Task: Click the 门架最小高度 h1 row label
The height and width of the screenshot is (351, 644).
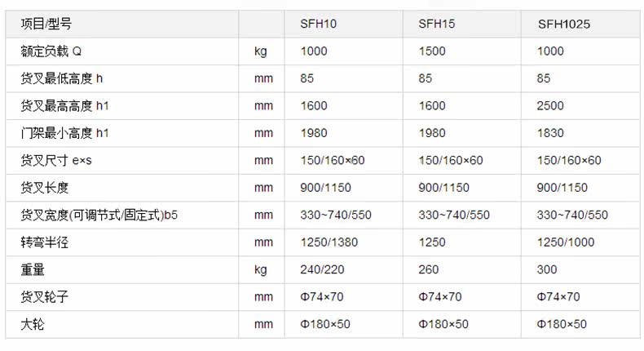Action: (64, 133)
